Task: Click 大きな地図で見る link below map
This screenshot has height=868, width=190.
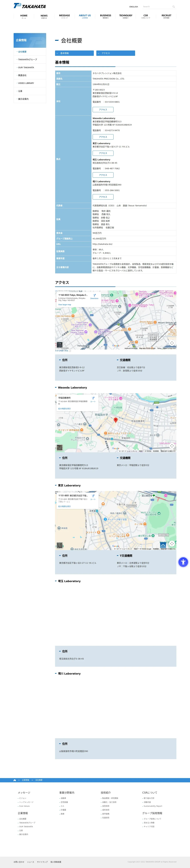Action: pyautogui.click(x=62, y=351)
